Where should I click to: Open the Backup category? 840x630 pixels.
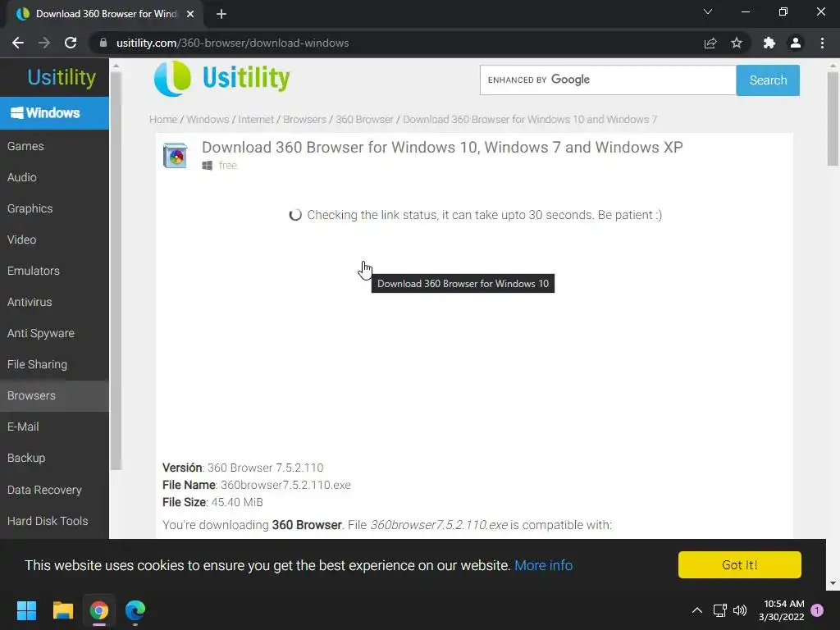(54, 458)
